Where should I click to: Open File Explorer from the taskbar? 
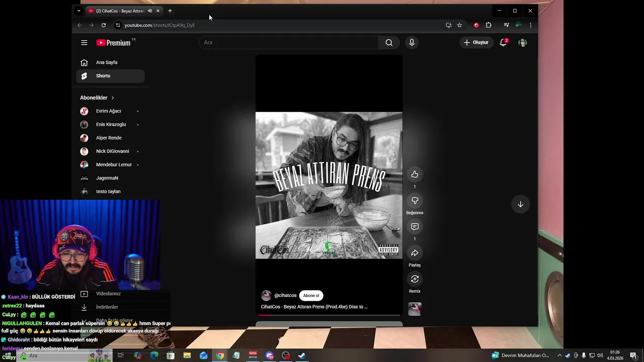(x=187, y=355)
